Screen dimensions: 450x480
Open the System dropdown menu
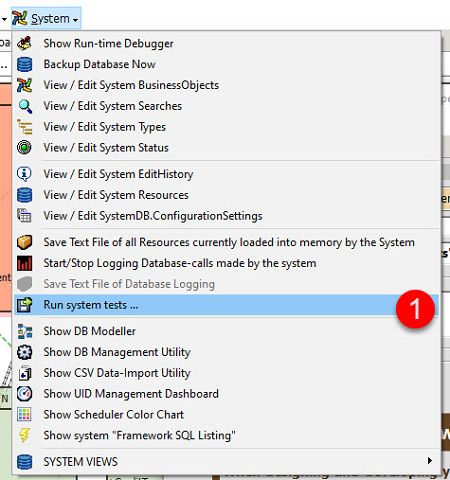(x=46, y=18)
